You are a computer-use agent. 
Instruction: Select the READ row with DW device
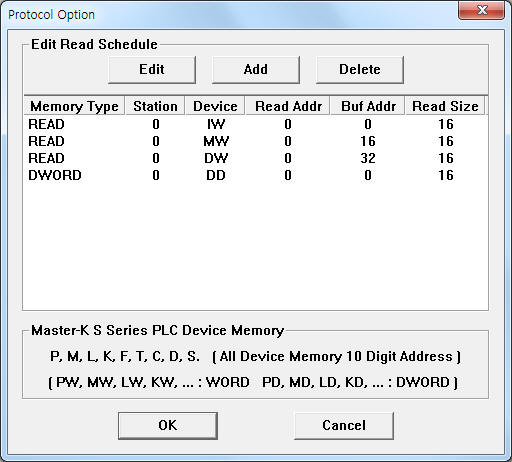pyautogui.click(x=255, y=158)
